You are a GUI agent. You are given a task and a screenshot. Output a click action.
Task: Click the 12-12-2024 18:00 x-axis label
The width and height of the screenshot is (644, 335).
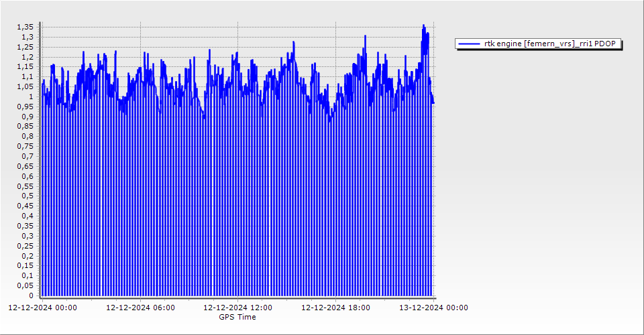(x=335, y=308)
